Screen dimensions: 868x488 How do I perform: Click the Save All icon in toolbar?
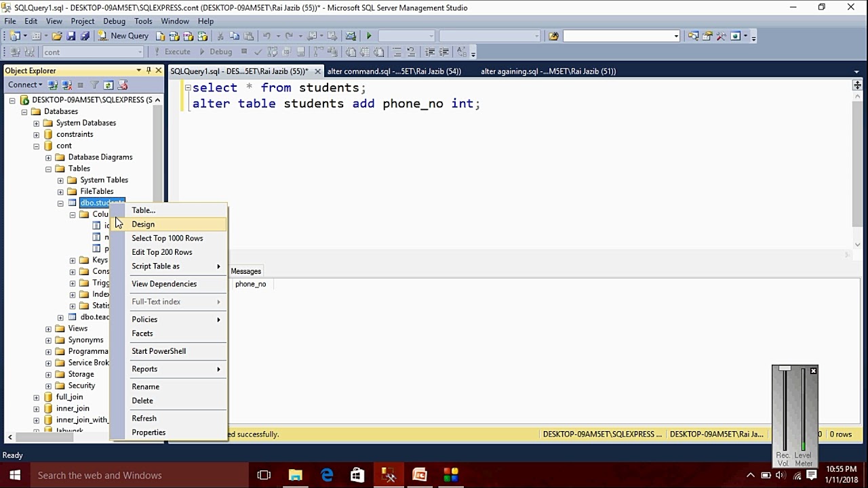(85, 36)
